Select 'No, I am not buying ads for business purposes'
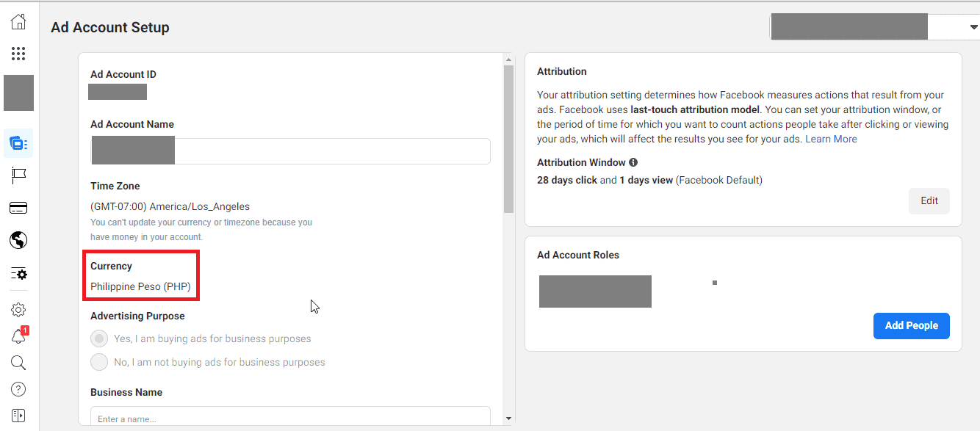The height and width of the screenshot is (431, 980). pyautogui.click(x=99, y=361)
